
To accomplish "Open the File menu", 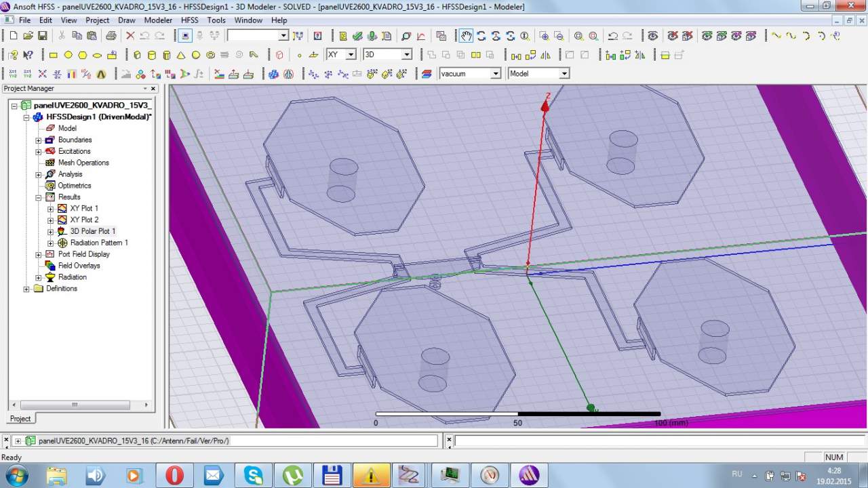I will click(24, 20).
